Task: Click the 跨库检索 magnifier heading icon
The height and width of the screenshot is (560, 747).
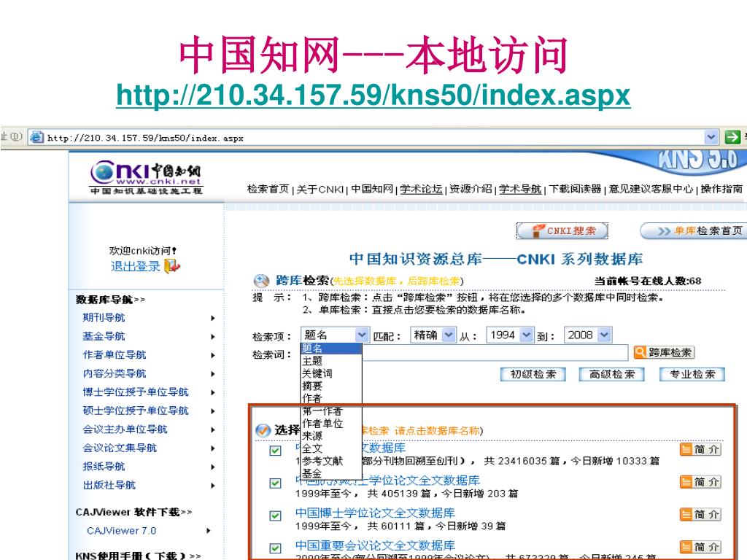Action: point(261,281)
